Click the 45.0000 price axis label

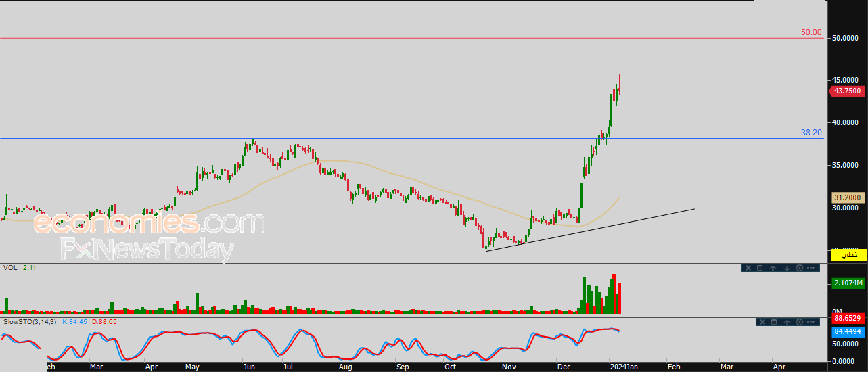click(x=846, y=80)
